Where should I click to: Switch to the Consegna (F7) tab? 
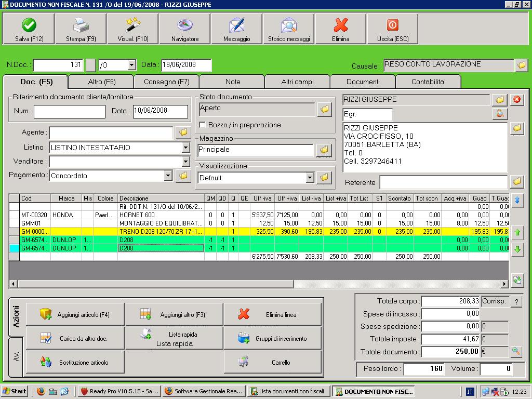(x=166, y=82)
